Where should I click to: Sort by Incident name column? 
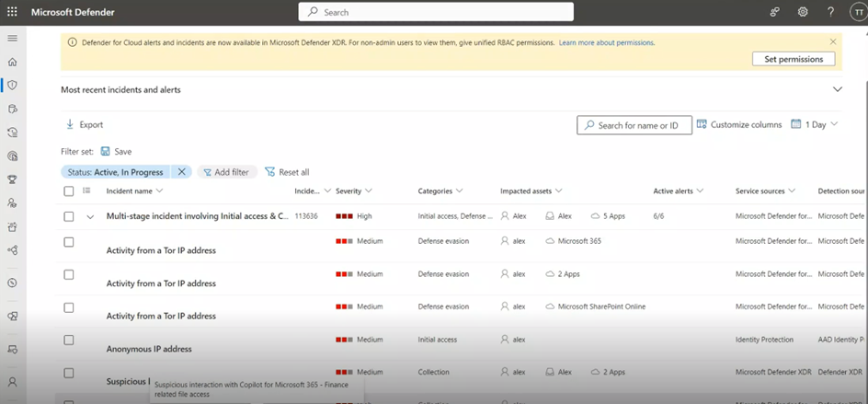pos(134,191)
